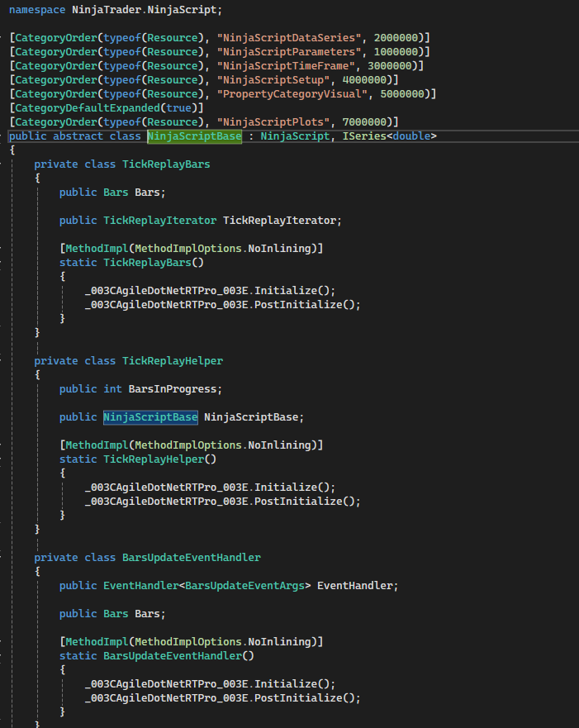Click Bars field line inside TickReplayBars class
Image resolution: width=579 pixels, height=728 pixels.
click(x=112, y=193)
